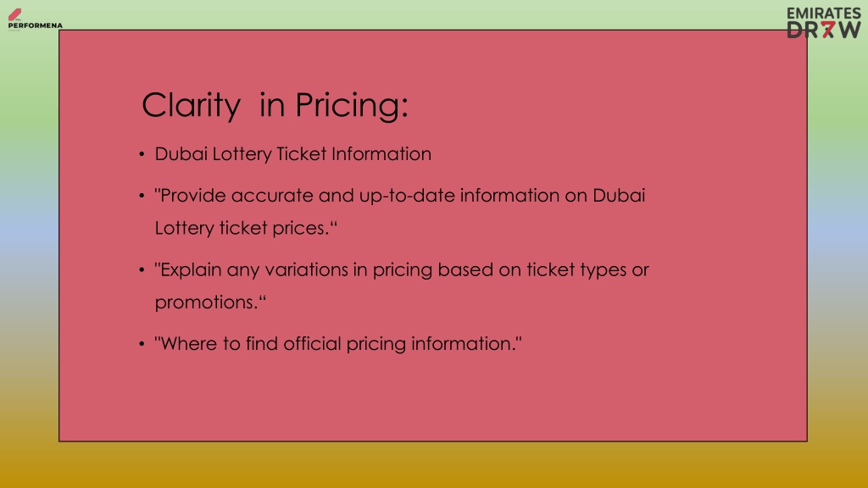Select the 'Clarity in Pricing:' title
868x488 pixels.
(275, 105)
